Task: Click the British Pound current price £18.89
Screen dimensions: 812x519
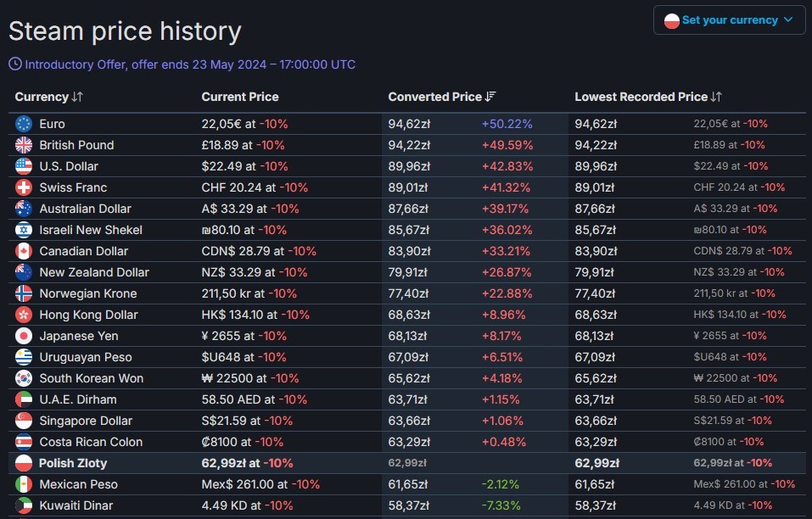Action: [x=220, y=145]
